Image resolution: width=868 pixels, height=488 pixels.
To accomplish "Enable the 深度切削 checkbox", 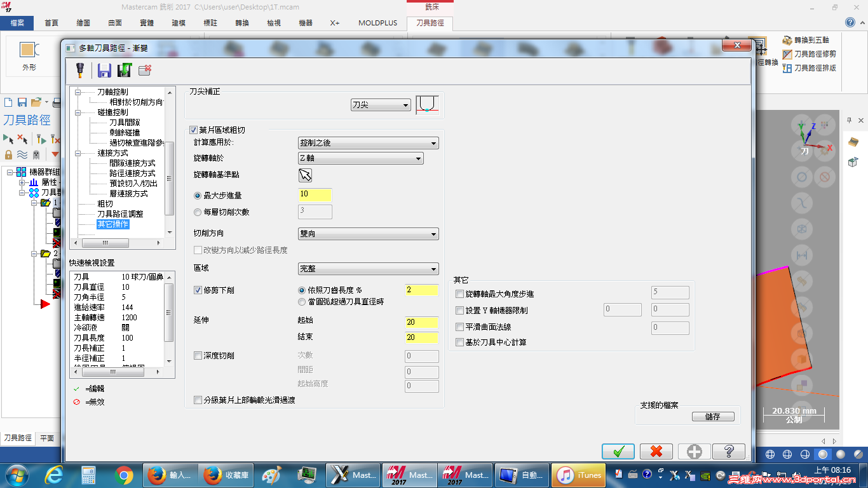I will pos(198,356).
